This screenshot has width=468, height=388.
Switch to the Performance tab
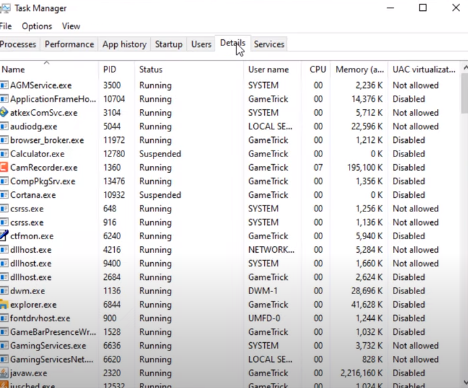(x=69, y=44)
